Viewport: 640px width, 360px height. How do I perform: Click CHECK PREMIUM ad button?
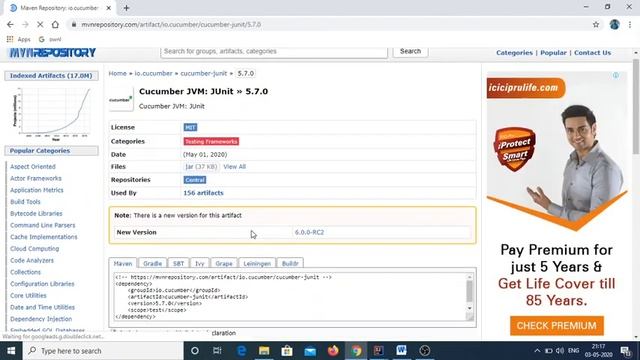point(557,326)
